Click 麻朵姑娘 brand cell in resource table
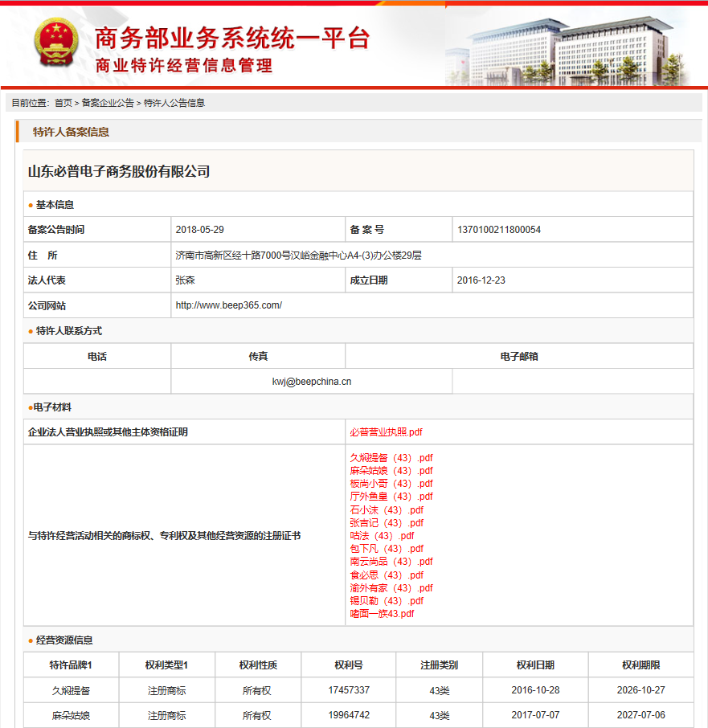708x728 pixels. pos(71,716)
